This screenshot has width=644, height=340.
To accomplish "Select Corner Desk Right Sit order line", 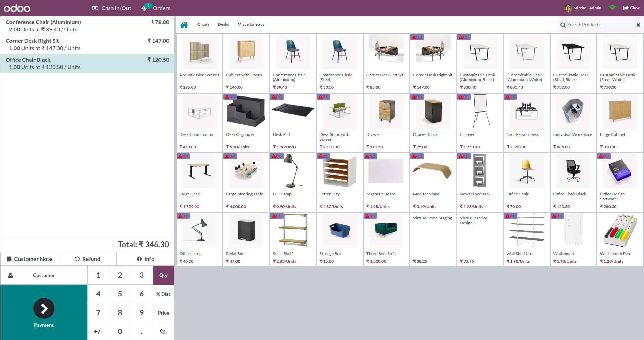I will tap(87, 45).
